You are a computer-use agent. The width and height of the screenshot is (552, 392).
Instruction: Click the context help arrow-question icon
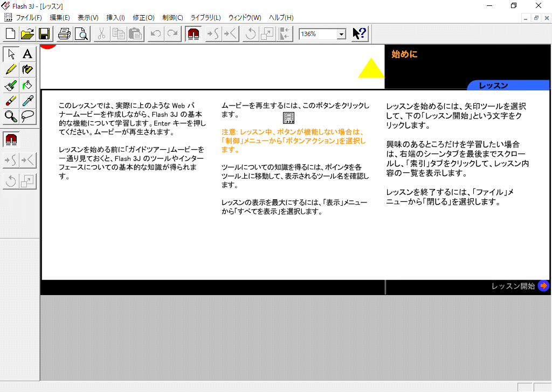pos(360,34)
